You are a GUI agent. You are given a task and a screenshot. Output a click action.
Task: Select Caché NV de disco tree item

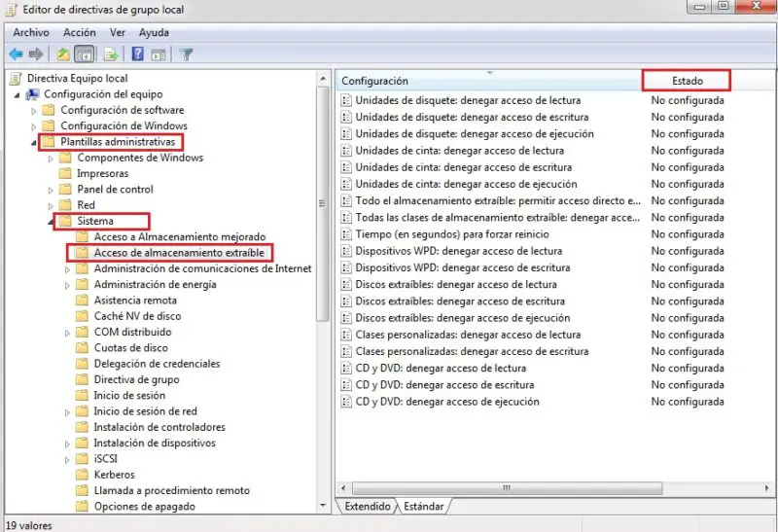click(137, 316)
